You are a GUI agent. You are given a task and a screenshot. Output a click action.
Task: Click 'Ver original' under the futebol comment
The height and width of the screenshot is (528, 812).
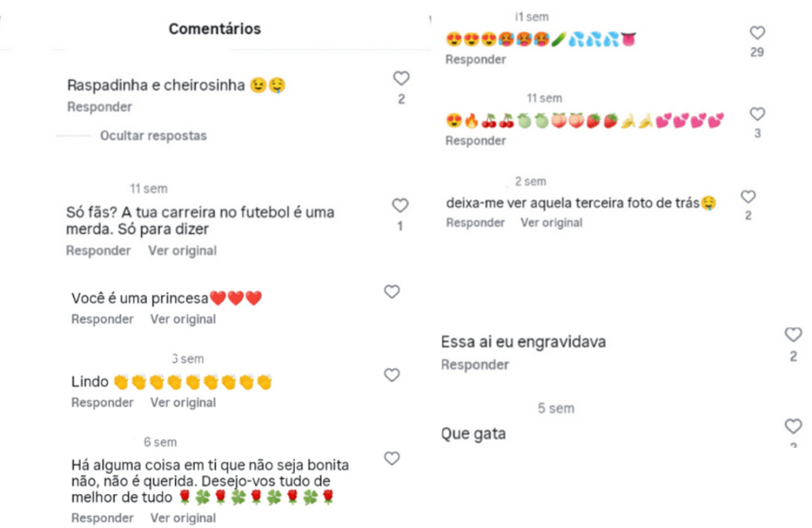(x=182, y=251)
